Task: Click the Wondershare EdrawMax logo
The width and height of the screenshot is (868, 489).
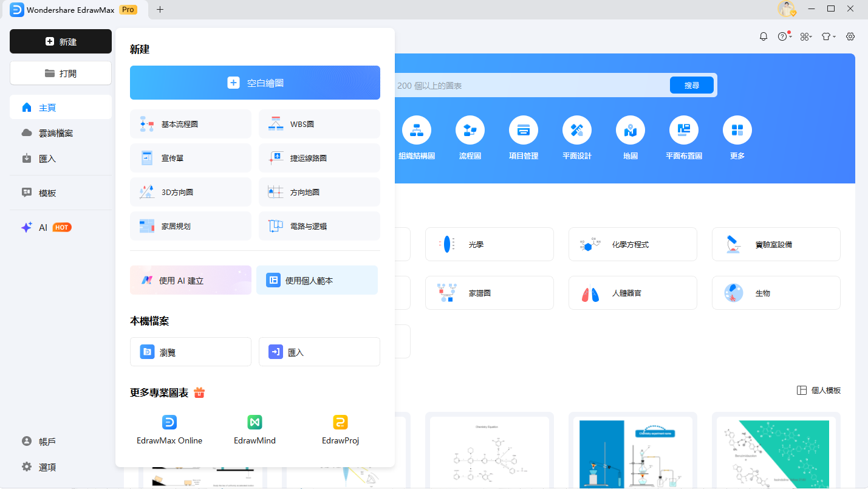Action: pos(17,10)
